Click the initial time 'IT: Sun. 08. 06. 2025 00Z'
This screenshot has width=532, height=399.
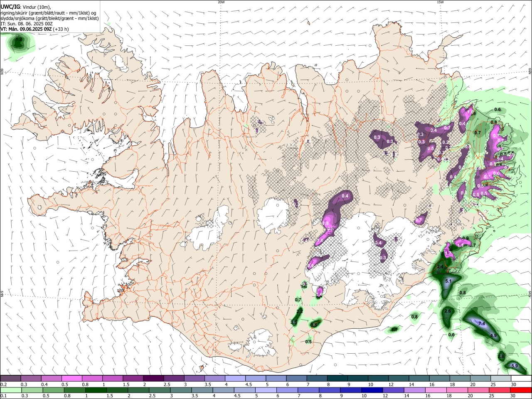(26, 24)
